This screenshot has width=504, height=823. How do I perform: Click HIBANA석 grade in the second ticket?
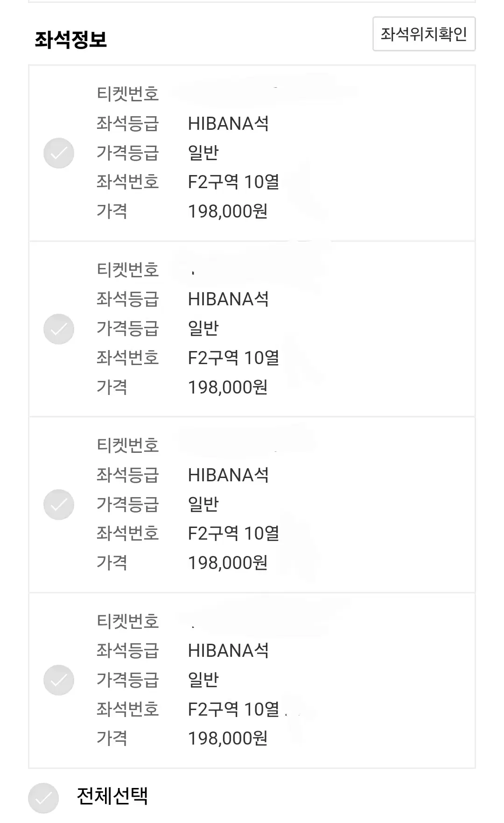click(x=228, y=299)
